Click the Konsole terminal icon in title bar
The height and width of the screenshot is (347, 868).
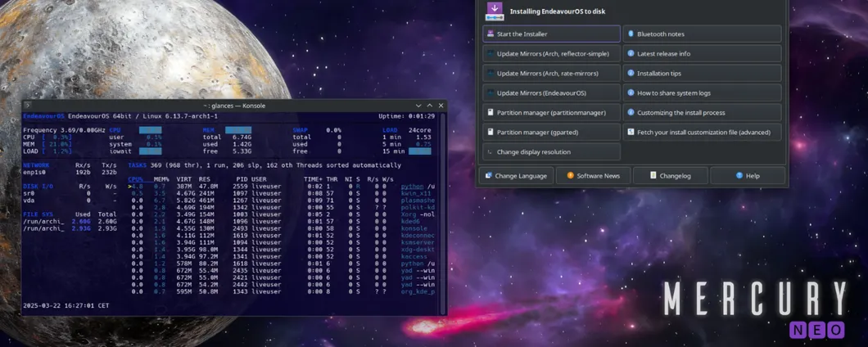28,105
